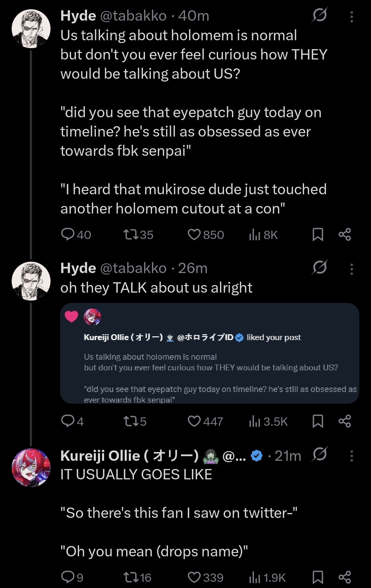The width and height of the screenshot is (371, 588).
Task: Share Hyde's first tweet
Action: (345, 235)
